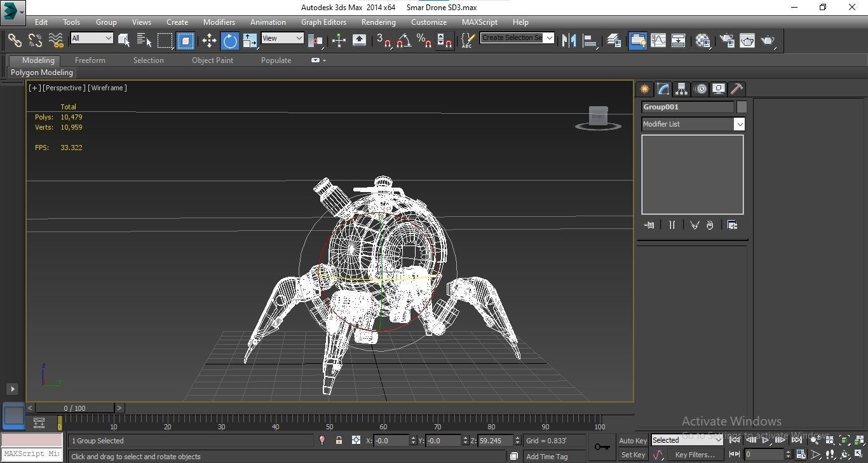The width and height of the screenshot is (868, 463).
Task: Open the selection filter 'All' dropdown
Action: (x=92, y=38)
